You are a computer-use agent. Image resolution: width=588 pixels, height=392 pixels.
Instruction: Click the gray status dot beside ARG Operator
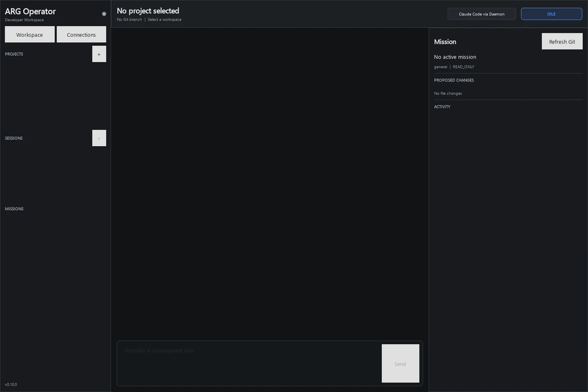[104, 14]
